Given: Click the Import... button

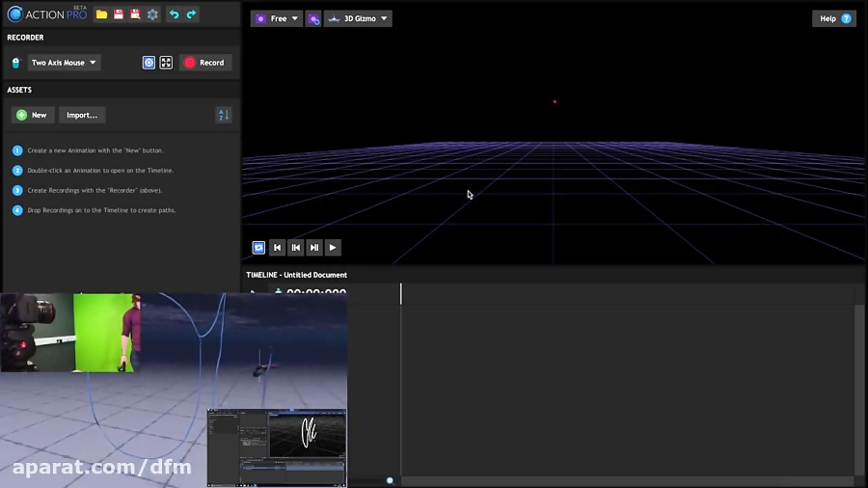Looking at the screenshot, I should coord(82,115).
